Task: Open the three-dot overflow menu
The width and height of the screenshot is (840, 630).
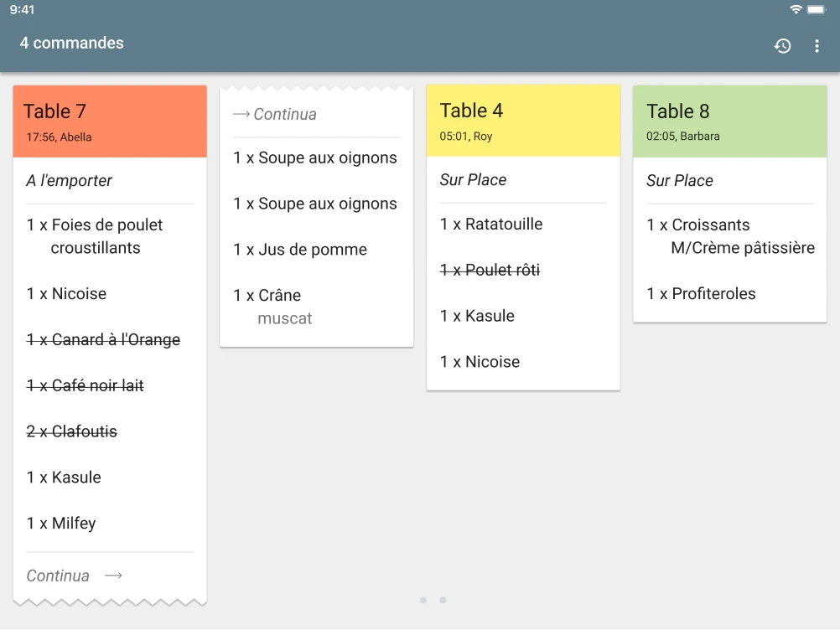Action: pyautogui.click(x=817, y=46)
